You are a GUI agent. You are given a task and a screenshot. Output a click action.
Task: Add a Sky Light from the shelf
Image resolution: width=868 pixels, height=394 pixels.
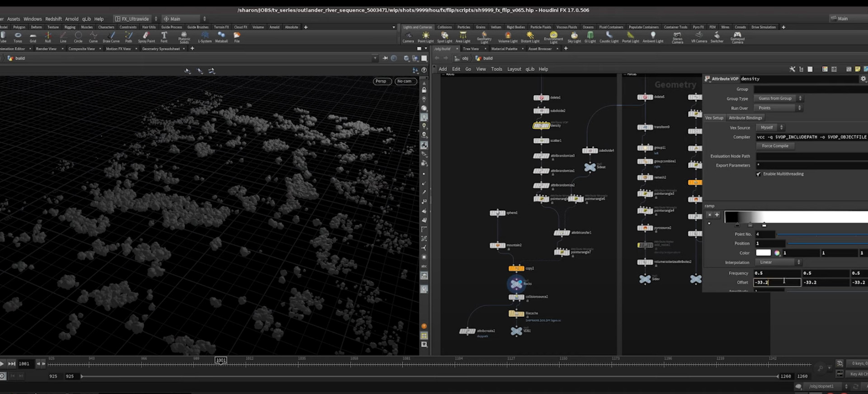(574, 37)
